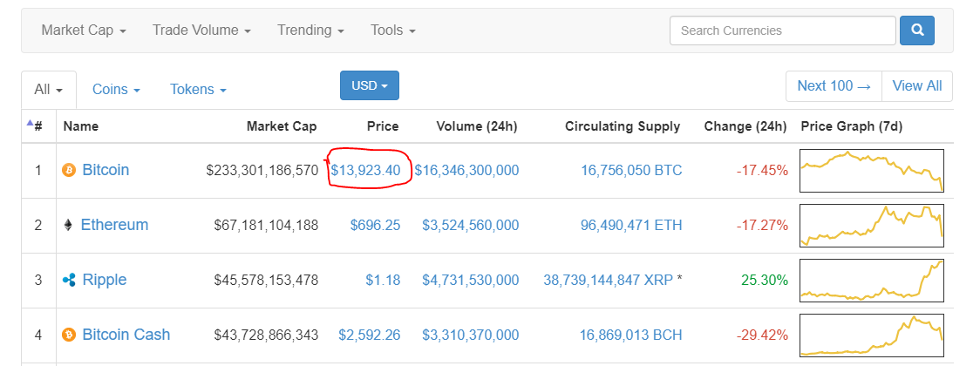Screen dimensions: 980x366
Task: Open the Bitcoin name link
Action: [x=105, y=170]
